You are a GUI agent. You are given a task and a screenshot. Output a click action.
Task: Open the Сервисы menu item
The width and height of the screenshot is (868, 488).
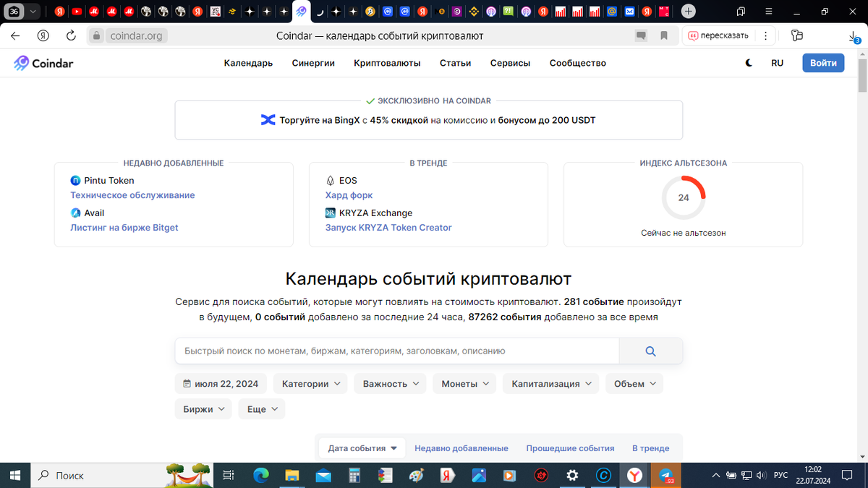click(x=510, y=64)
